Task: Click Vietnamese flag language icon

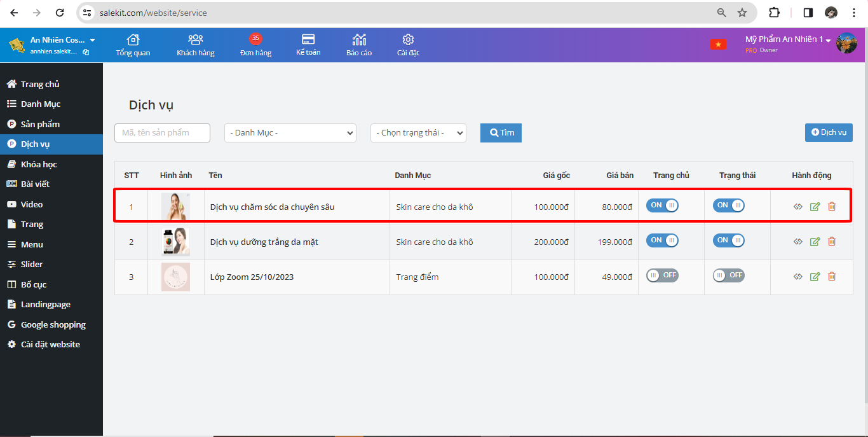Action: 718,44
